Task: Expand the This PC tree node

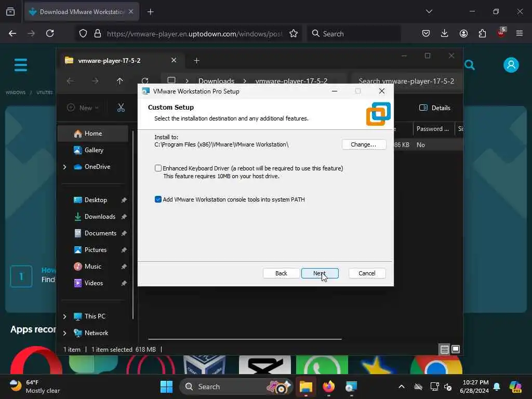Action: 64,316
